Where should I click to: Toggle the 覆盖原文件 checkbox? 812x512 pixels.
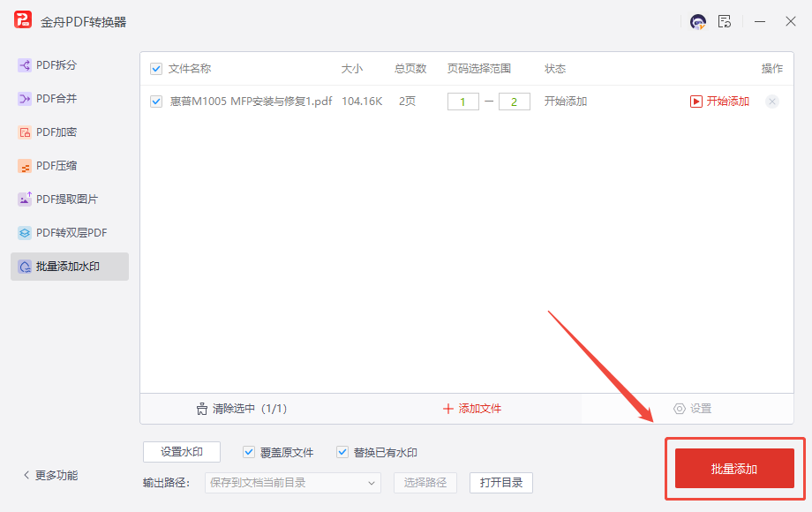249,452
